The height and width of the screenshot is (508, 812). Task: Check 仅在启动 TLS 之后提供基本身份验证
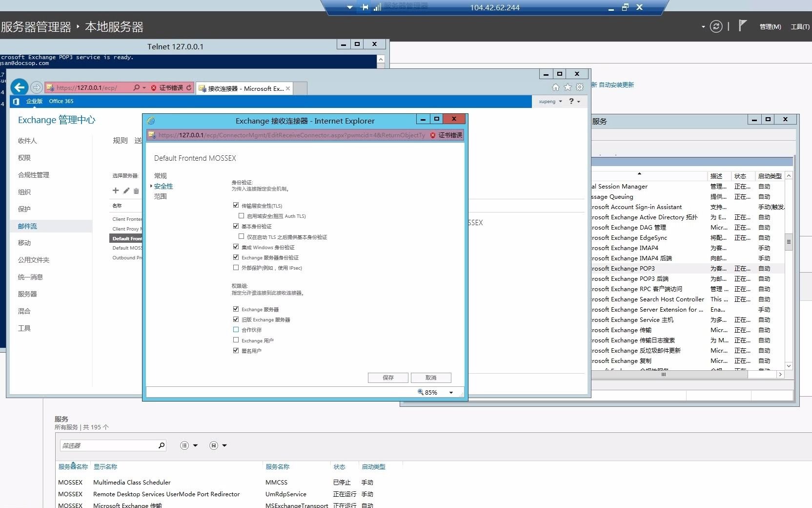click(x=242, y=236)
